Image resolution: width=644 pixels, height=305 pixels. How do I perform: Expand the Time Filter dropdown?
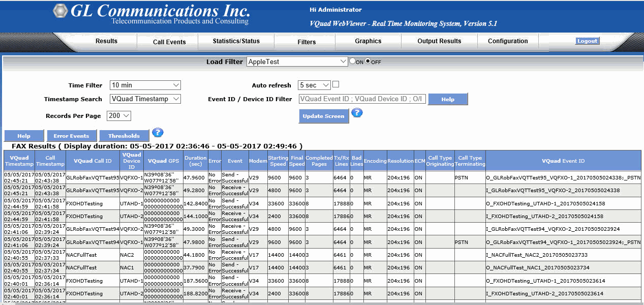coord(145,85)
